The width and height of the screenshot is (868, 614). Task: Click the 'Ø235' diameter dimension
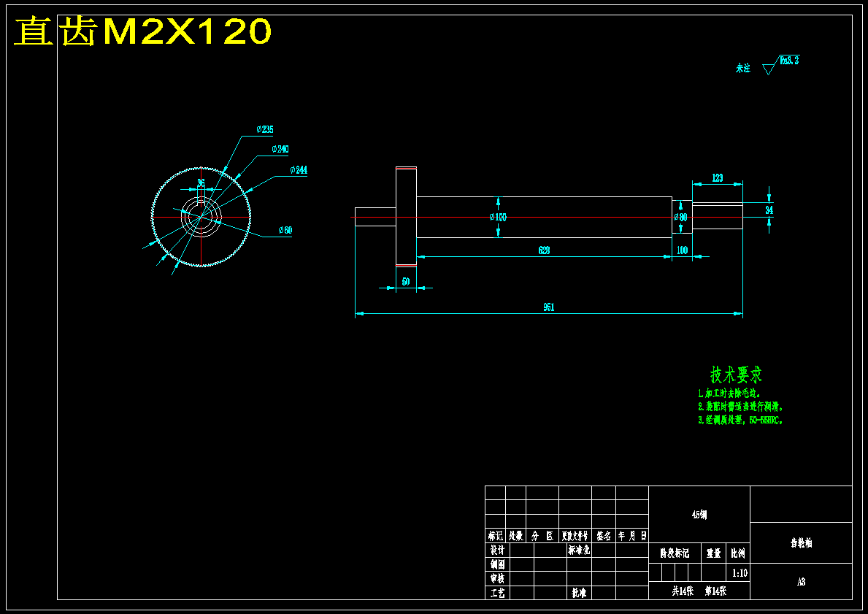[264, 129]
